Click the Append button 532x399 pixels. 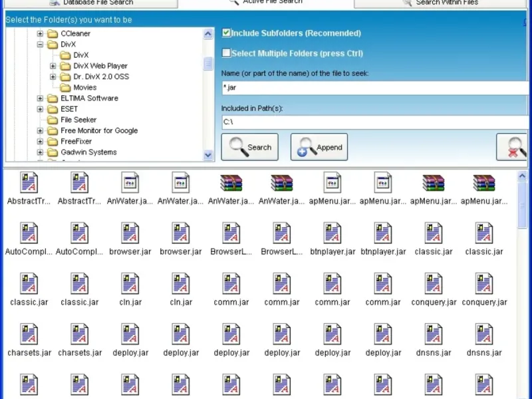pos(319,147)
